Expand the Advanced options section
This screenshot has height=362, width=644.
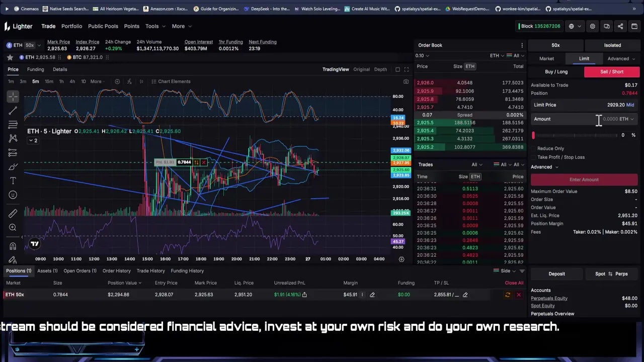coord(544,167)
